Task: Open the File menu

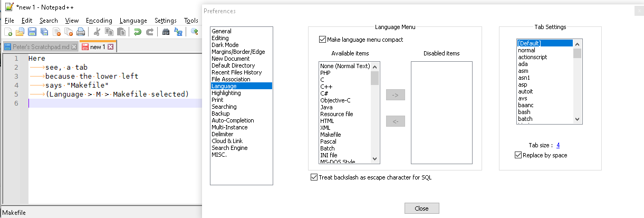Action: [x=9, y=21]
